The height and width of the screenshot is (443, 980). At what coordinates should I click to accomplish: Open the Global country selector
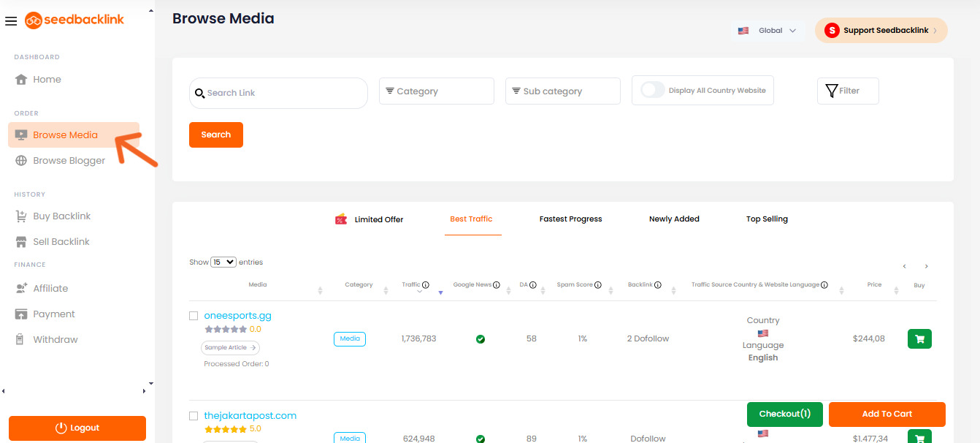coord(767,31)
